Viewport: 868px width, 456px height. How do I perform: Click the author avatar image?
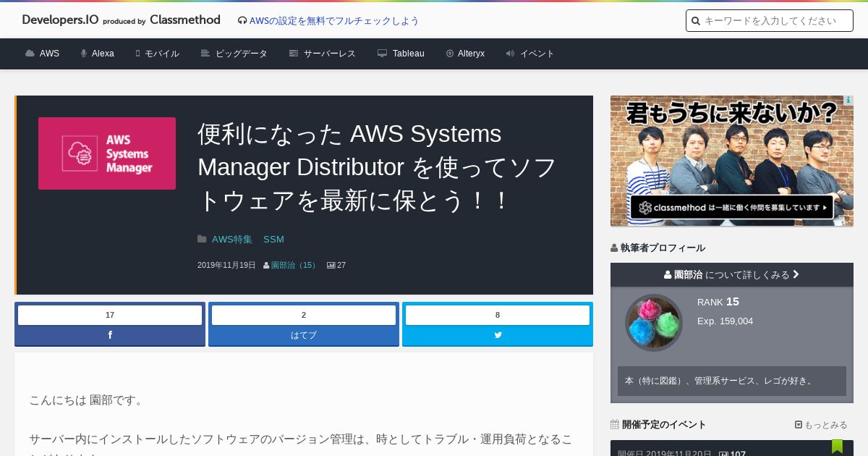(654, 323)
